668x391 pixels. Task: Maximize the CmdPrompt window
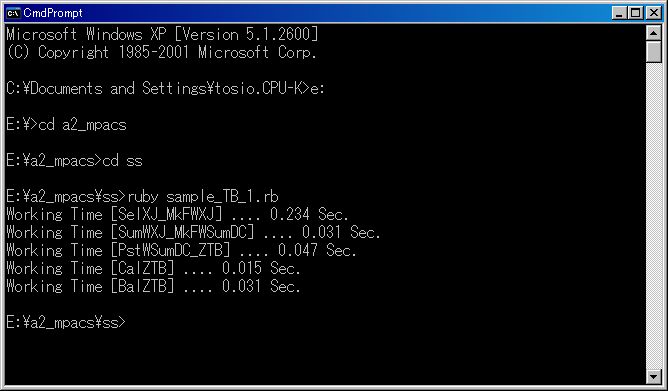[x=635, y=13]
